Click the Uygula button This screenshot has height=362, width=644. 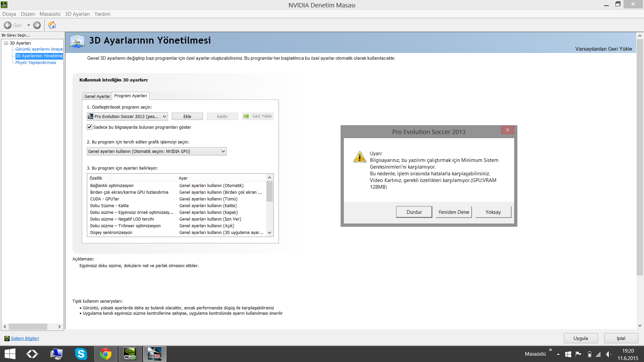tap(581, 338)
